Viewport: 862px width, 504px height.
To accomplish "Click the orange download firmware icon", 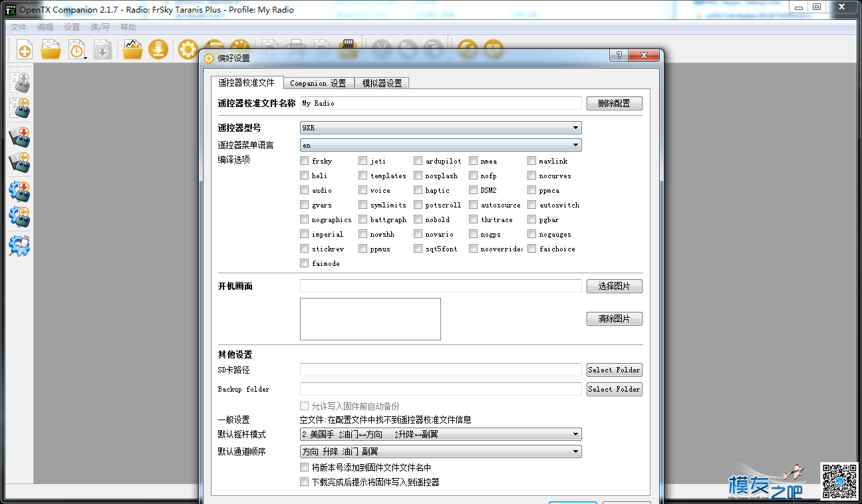I will pyautogui.click(x=158, y=50).
